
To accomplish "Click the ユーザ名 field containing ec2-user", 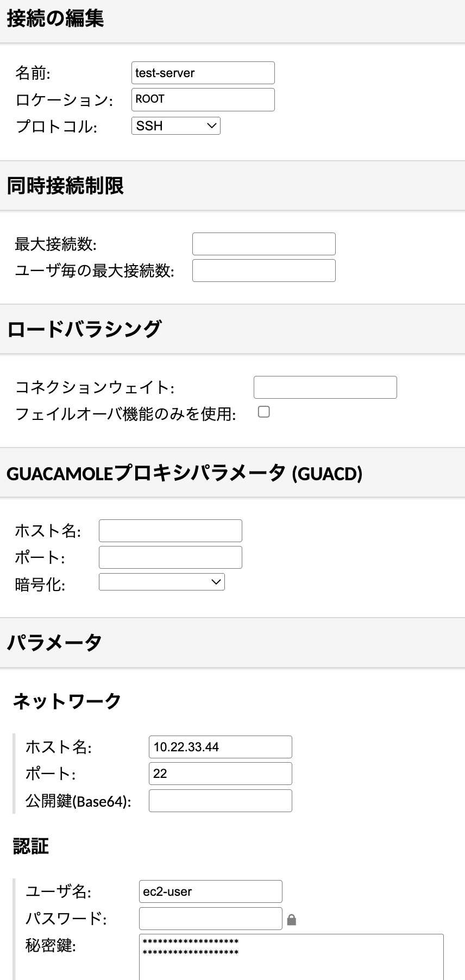I will (210, 891).
